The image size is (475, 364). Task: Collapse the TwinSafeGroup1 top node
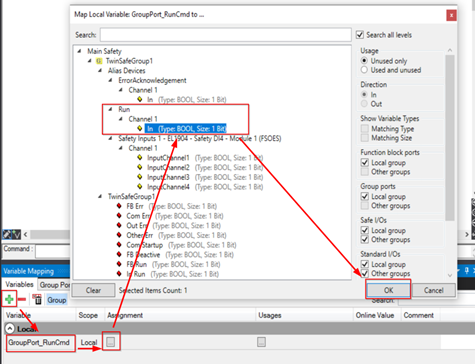pyautogui.click(x=90, y=61)
